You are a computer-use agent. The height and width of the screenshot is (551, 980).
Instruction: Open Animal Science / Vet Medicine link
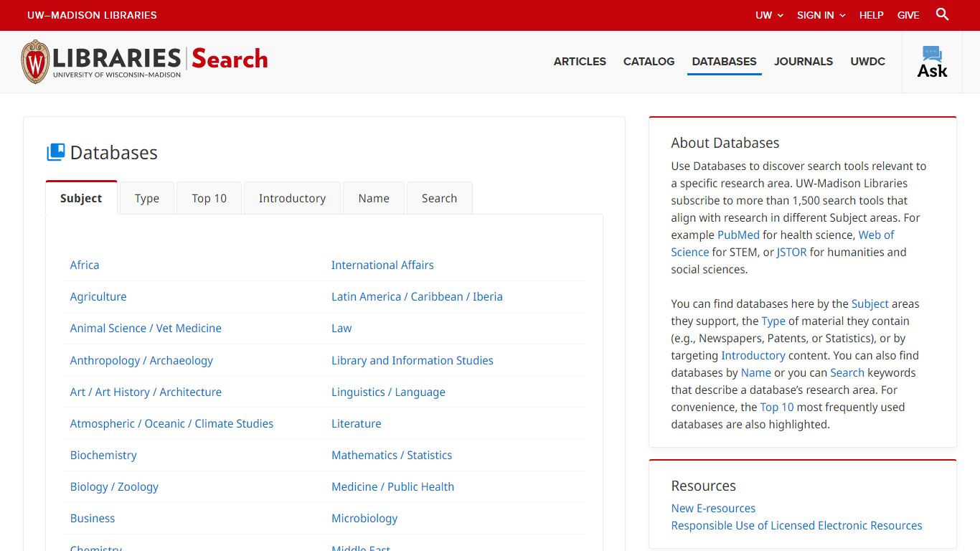pyautogui.click(x=146, y=328)
